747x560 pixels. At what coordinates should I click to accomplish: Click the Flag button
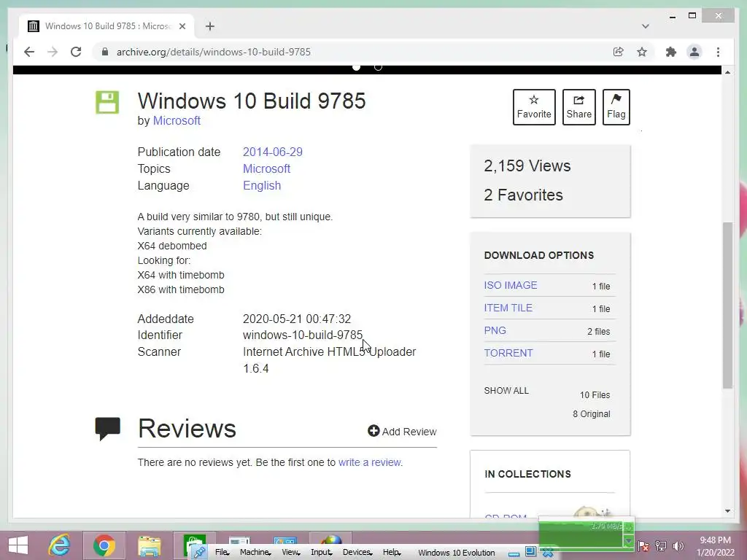[616, 107]
